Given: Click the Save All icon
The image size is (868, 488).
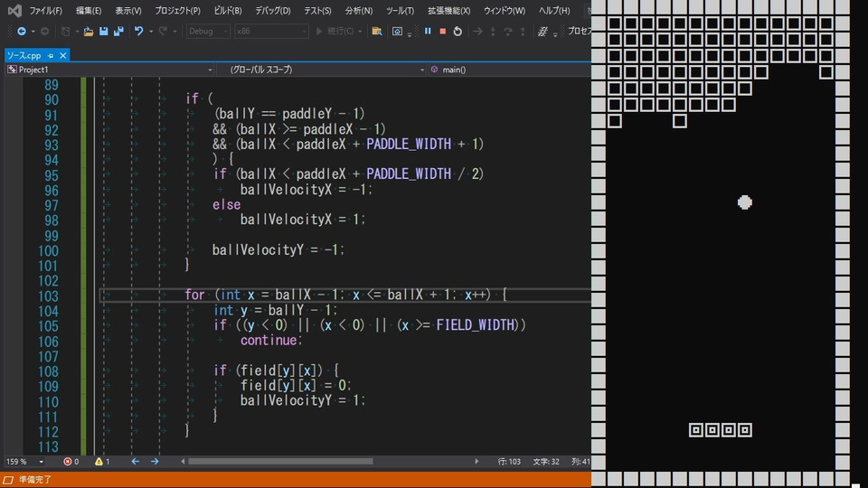Looking at the screenshot, I should coord(118,31).
